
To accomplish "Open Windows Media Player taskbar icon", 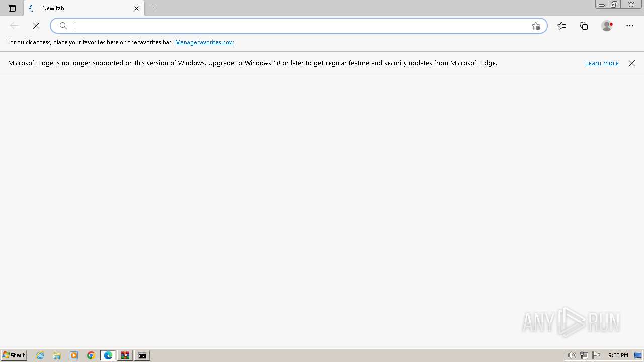I will click(x=74, y=355).
